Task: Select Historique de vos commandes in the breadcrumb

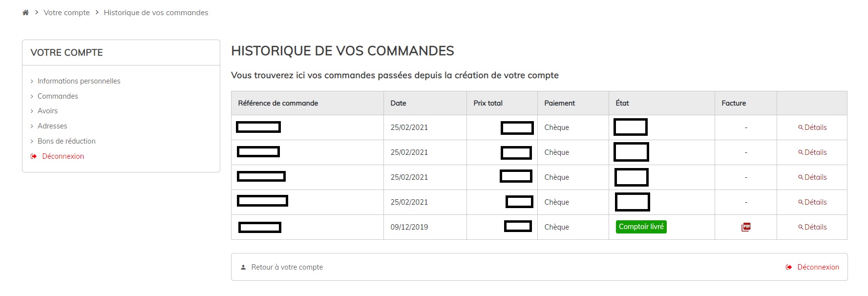Action: (155, 12)
